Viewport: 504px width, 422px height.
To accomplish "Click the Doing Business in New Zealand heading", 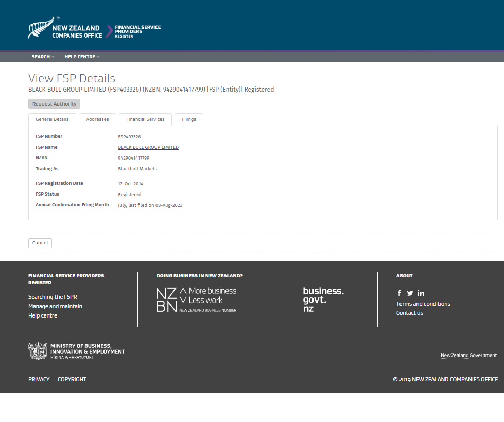I will click(200, 276).
